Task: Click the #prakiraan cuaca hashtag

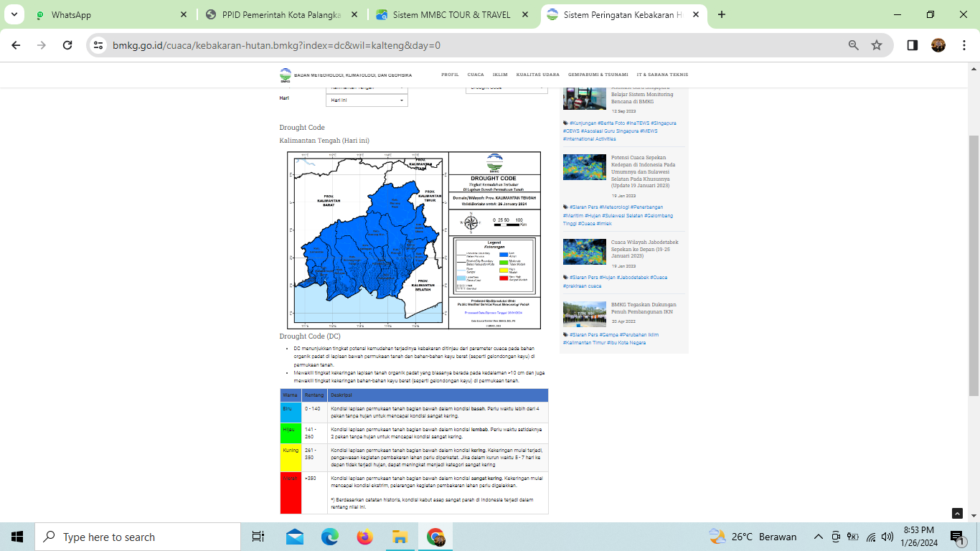Action: point(582,286)
